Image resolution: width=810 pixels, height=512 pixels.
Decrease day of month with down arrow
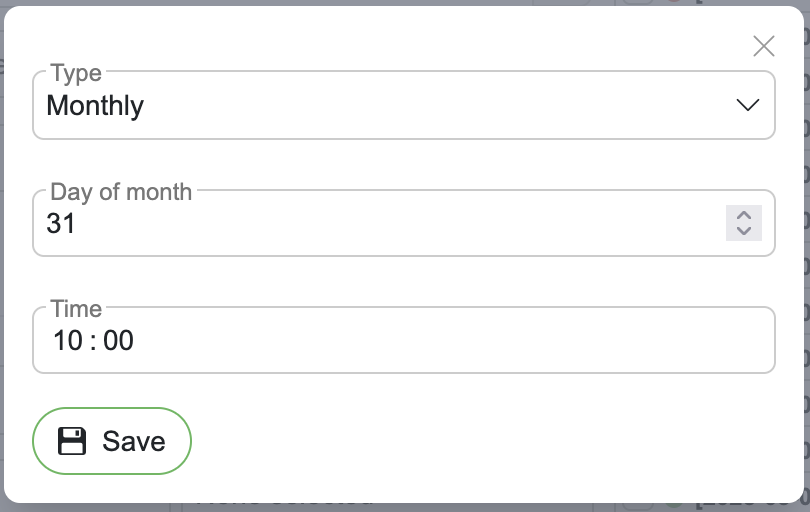point(743,231)
